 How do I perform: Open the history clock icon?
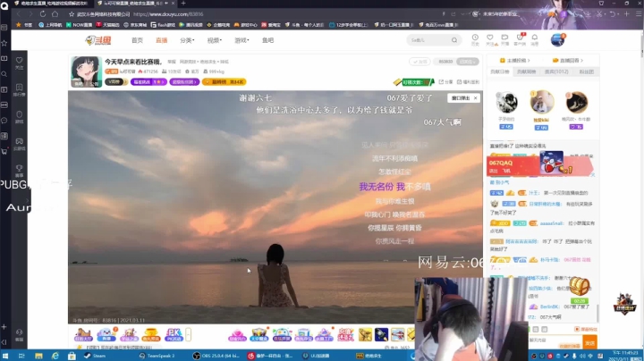pos(475,39)
